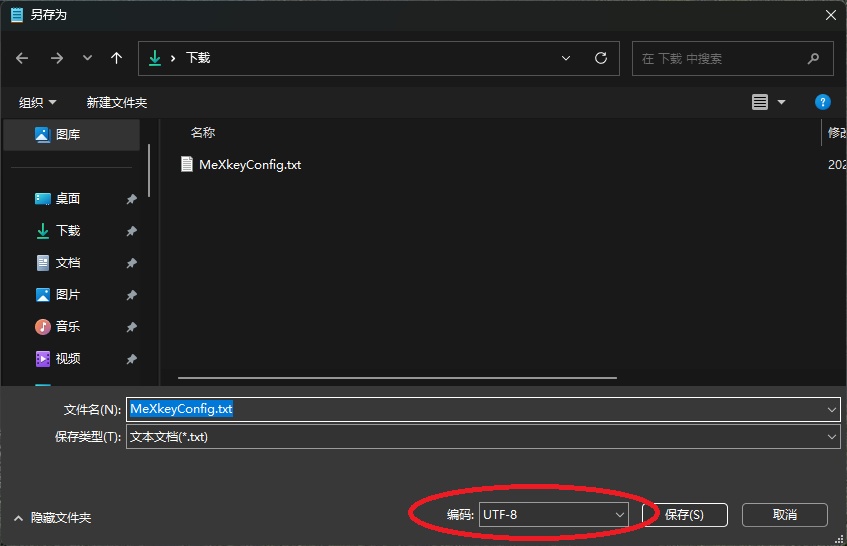Open the view layout options icon
Image resolution: width=847 pixels, height=546 pixels.
coord(760,102)
